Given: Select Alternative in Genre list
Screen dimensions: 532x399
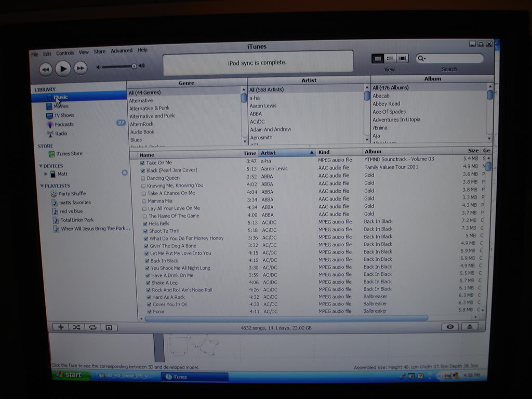Looking at the screenshot, I should (x=141, y=101).
